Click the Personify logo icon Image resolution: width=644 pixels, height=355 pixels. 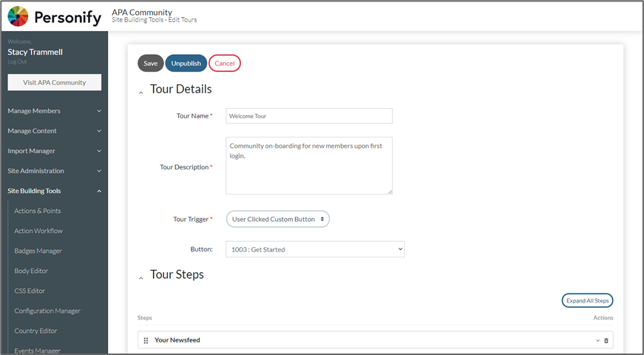[18, 16]
